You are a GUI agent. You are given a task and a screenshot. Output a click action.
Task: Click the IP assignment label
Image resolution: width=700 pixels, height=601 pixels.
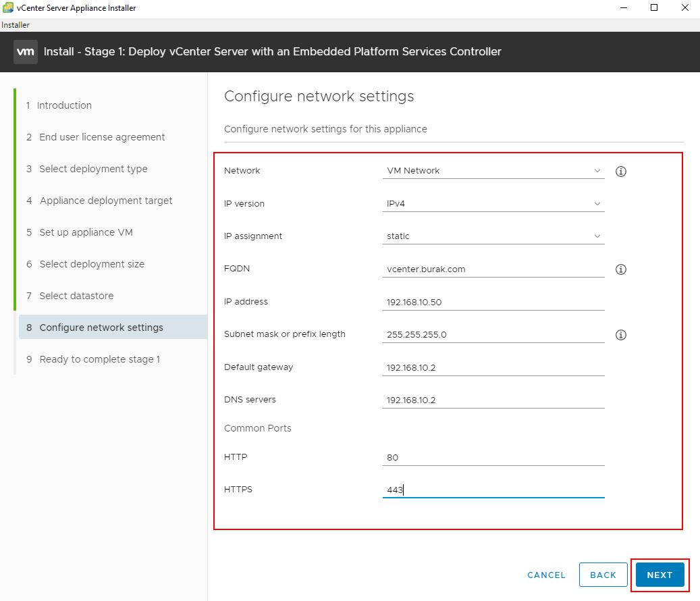coord(253,236)
